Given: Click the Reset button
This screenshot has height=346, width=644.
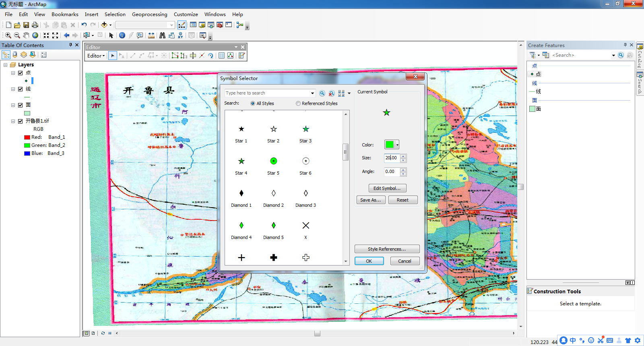Looking at the screenshot, I should click(x=402, y=200).
